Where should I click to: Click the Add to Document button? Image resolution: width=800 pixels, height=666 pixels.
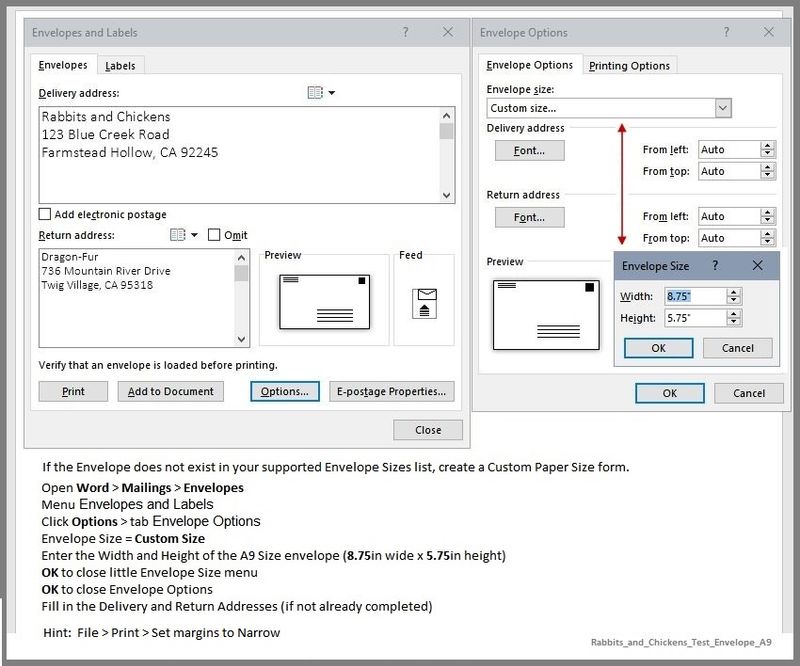[x=170, y=391]
